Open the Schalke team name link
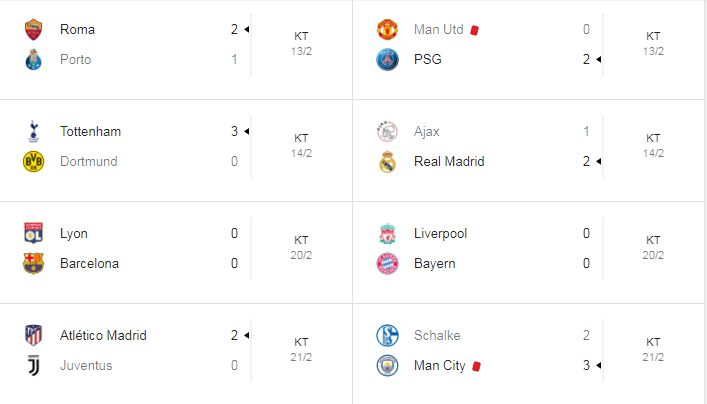 (x=437, y=335)
